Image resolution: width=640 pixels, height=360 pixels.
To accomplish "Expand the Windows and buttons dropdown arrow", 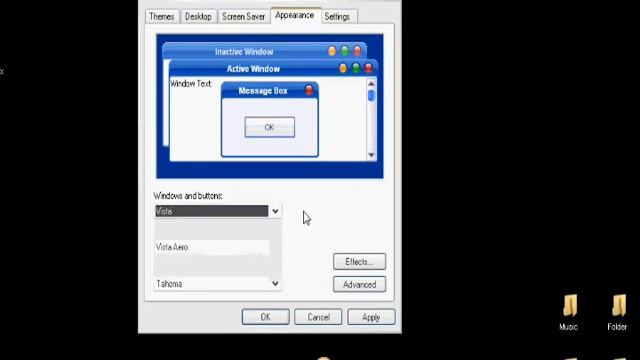I will 275,211.
